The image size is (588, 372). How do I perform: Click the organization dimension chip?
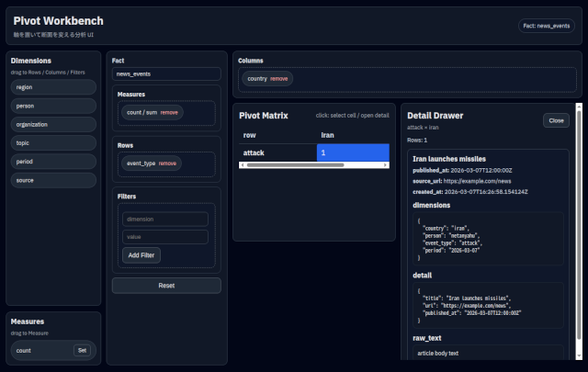click(53, 124)
